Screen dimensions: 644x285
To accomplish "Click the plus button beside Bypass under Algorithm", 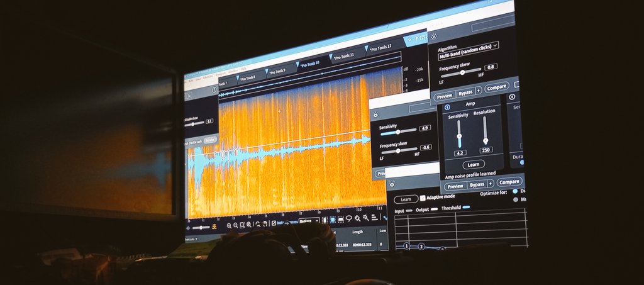I will click(x=479, y=91).
